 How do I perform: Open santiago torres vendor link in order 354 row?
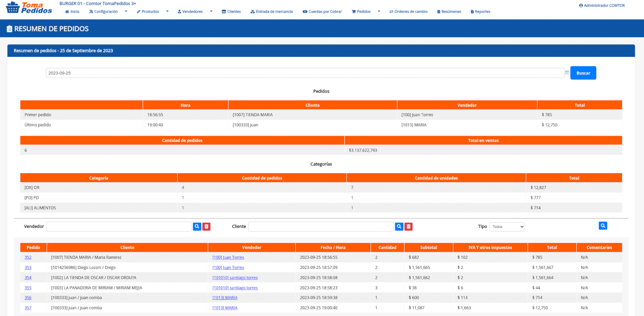235,277
